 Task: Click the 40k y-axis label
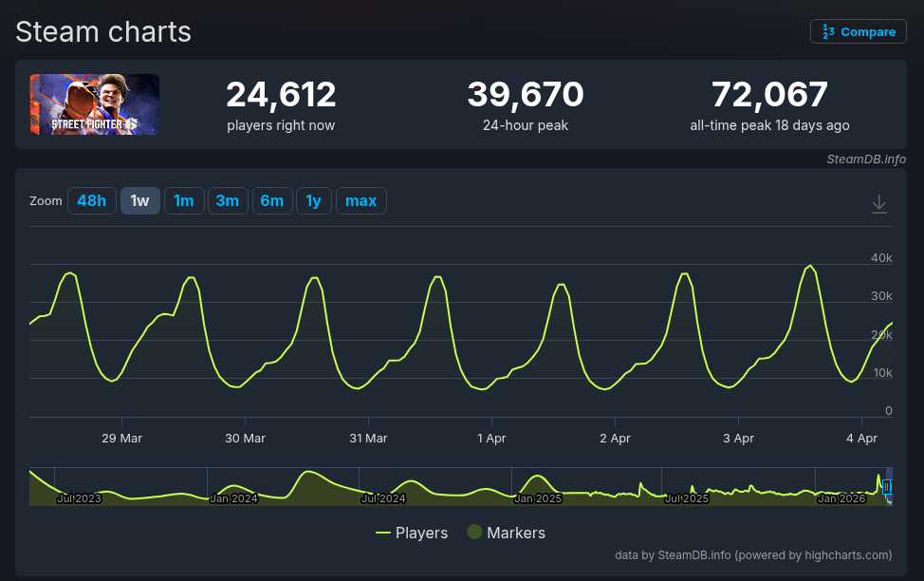(x=881, y=258)
